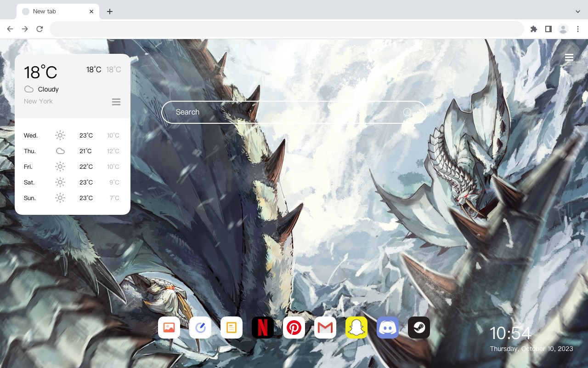Viewport: 588px width, 368px height.
Task: Click the Cloudy condition text
Action: [48, 89]
